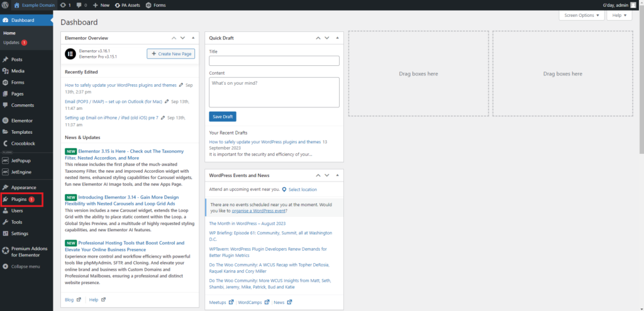The image size is (644, 311).
Task: Open the News footer link
Action: 282,302
